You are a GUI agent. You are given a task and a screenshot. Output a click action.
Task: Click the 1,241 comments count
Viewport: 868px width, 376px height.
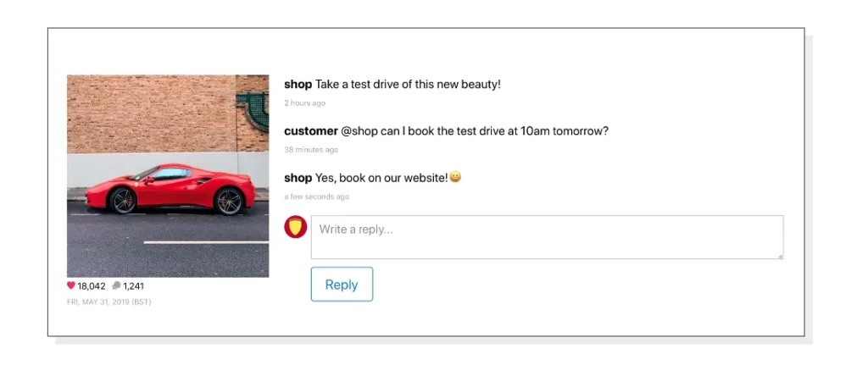tap(133, 286)
